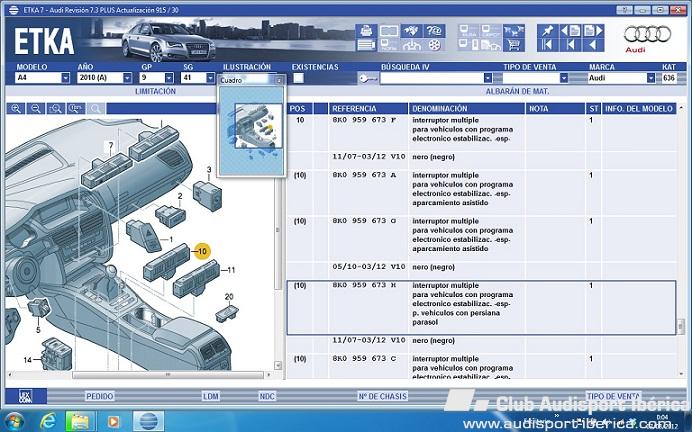Screen dimensions: 692x432
Task: Click the print icon in the toolbar
Action: tap(366, 31)
